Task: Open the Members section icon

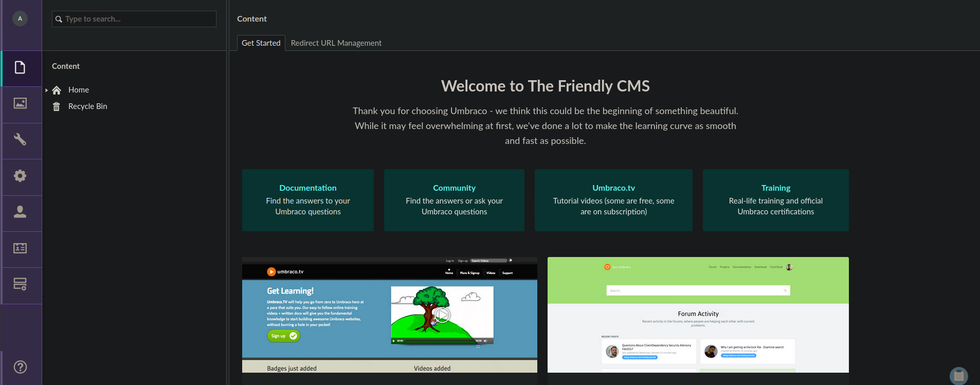Action: [x=20, y=248]
